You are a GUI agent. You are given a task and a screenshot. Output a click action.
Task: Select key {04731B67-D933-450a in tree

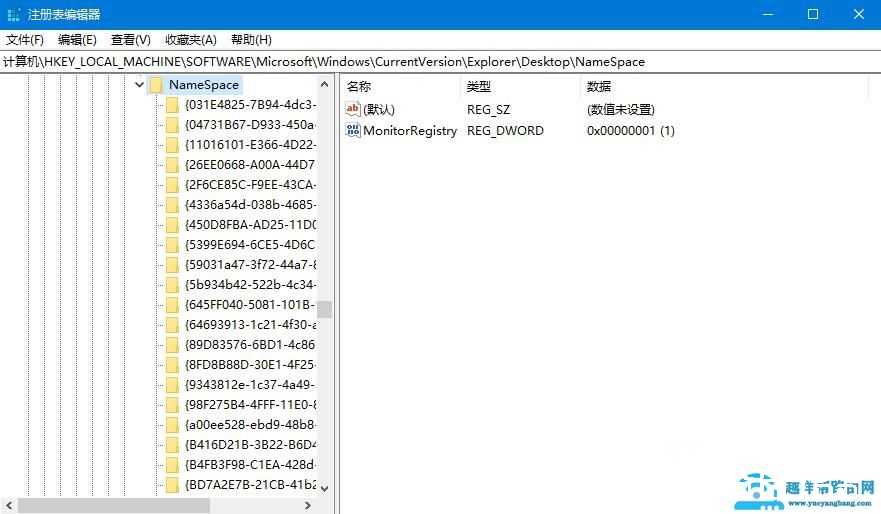pyautogui.click(x=251, y=125)
